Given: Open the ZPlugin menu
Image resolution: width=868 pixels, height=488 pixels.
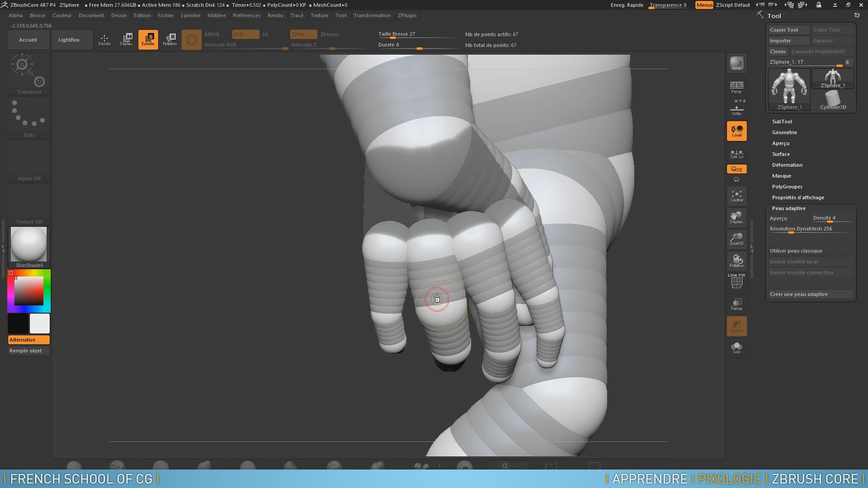Looking at the screenshot, I should 407,15.
